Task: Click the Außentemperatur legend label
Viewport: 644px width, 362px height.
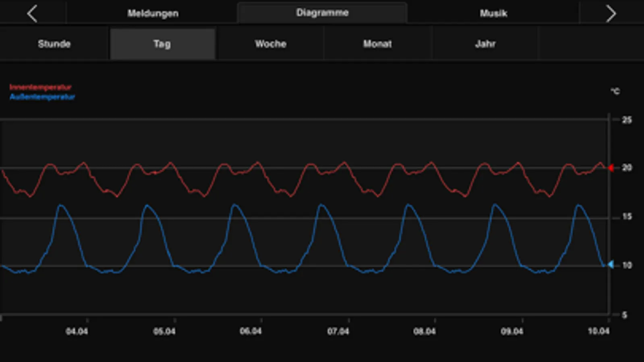Action: pyautogui.click(x=42, y=97)
